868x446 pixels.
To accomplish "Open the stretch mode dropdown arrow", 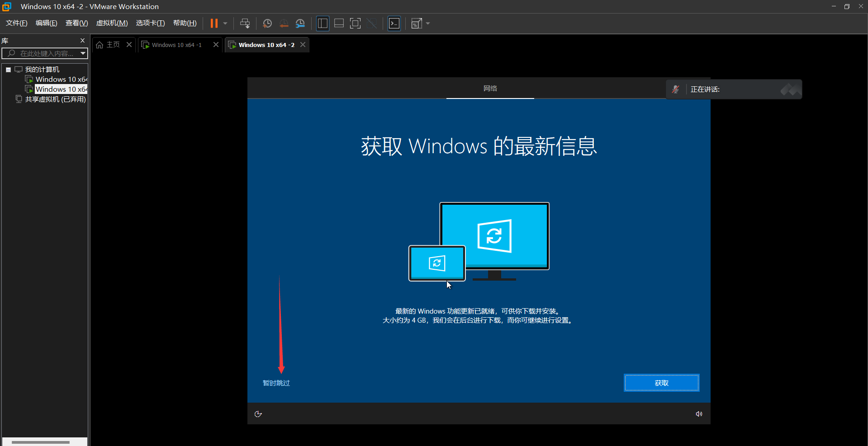I will coord(428,23).
